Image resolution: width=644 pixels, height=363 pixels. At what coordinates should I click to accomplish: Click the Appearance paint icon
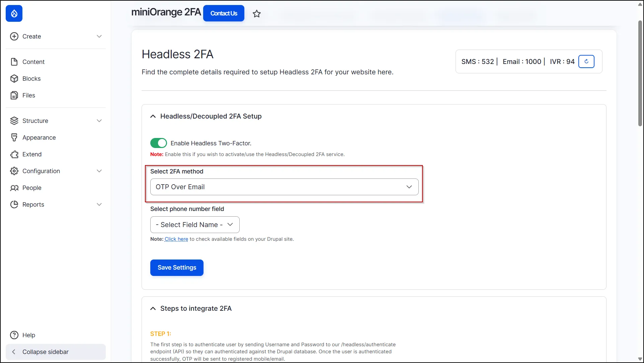click(14, 138)
